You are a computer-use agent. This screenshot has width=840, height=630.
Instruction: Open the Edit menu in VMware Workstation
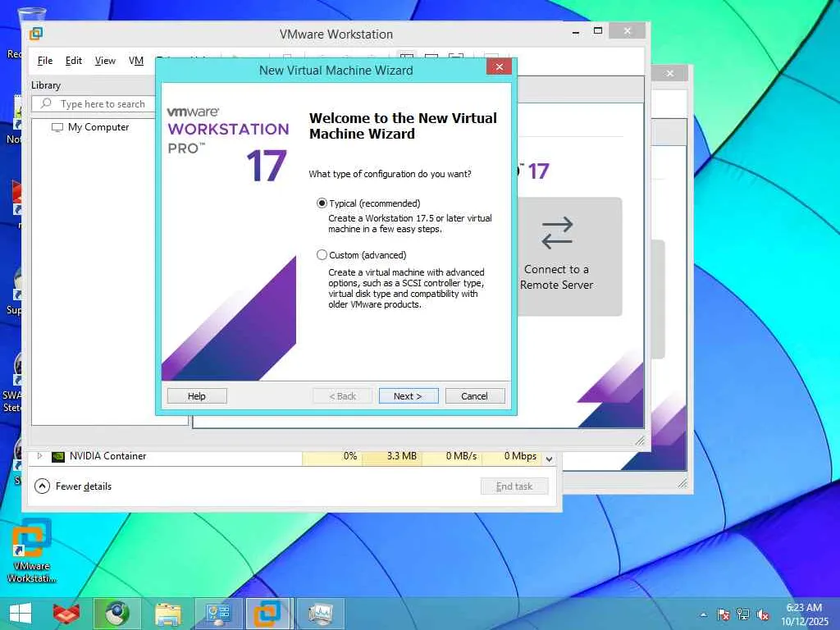tap(73, 61)
